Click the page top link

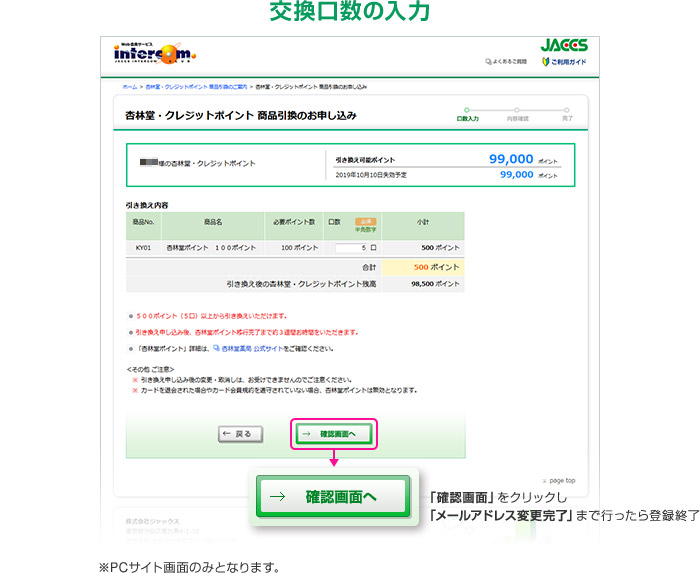(x=559, y=481)
